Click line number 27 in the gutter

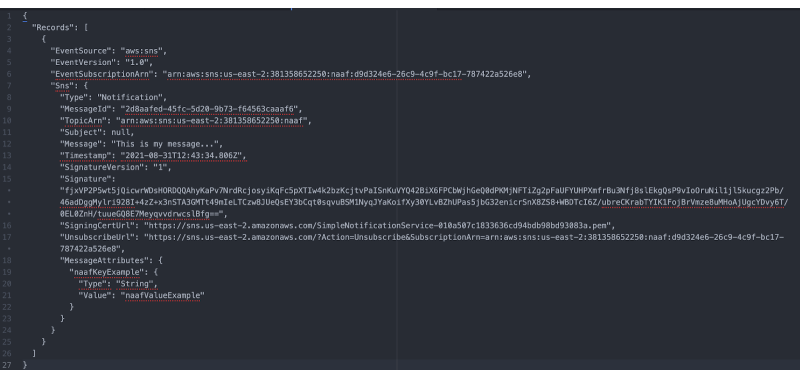[x=7, y=365]
